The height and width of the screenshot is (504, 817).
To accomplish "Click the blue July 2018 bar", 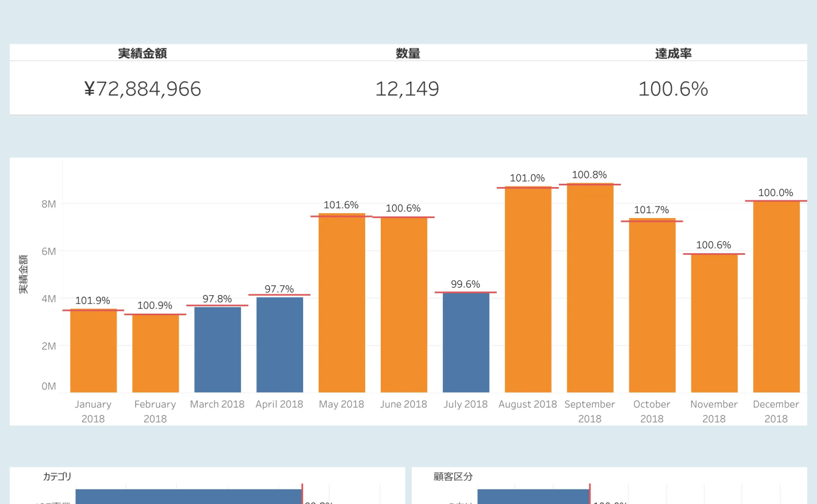I will (x=466, y=342).
